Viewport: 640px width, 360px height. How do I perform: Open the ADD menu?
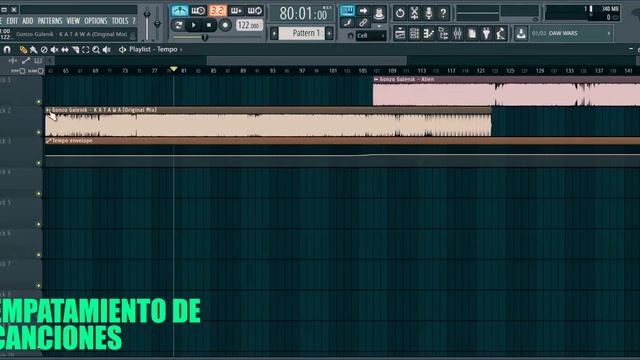click(27, 21)
